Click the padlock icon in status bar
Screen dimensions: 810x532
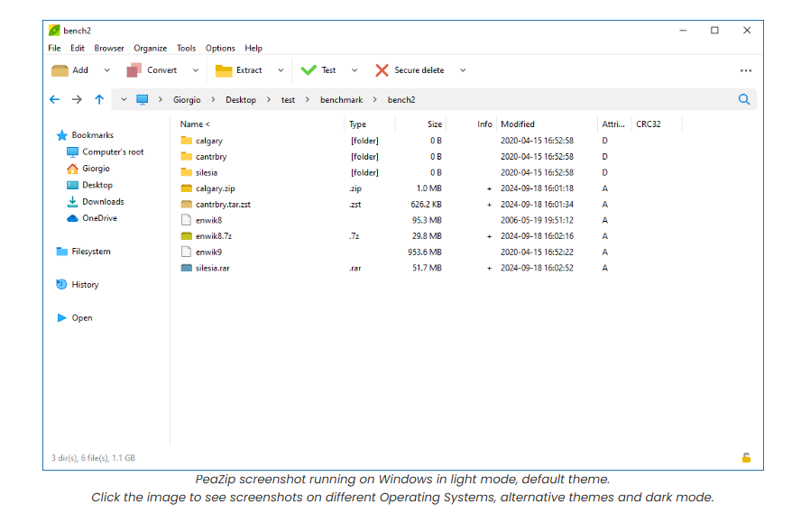[747, 458]
